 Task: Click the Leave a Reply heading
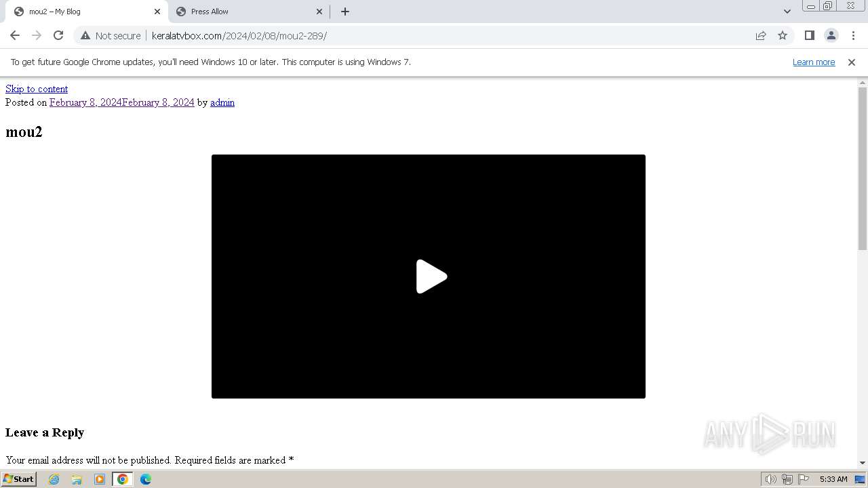coord(45,432)
